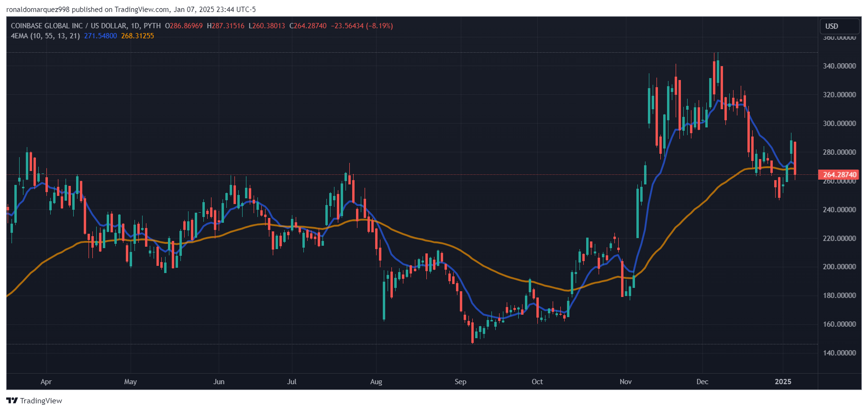Click the Dec label on the time axis
Viewport: 868px width, 411px height.
(702, 382)
